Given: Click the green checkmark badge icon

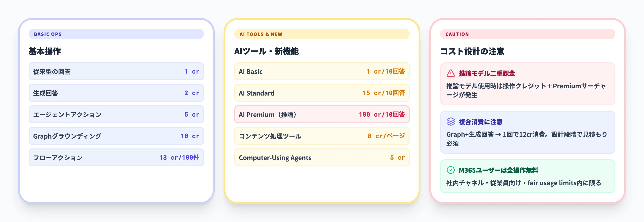Looking at the screenshot, I should [451, 170].
